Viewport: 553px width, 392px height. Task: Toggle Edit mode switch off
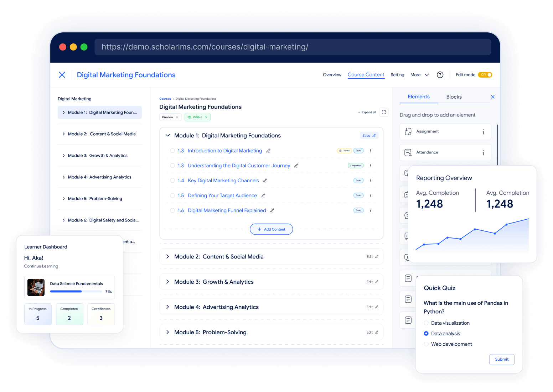point(485,75)
